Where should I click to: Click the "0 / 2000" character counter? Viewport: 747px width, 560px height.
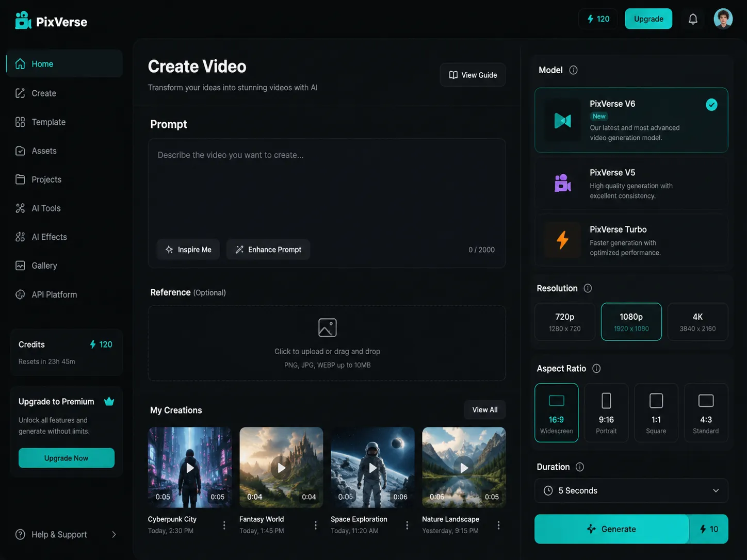[x=481, y=250]
